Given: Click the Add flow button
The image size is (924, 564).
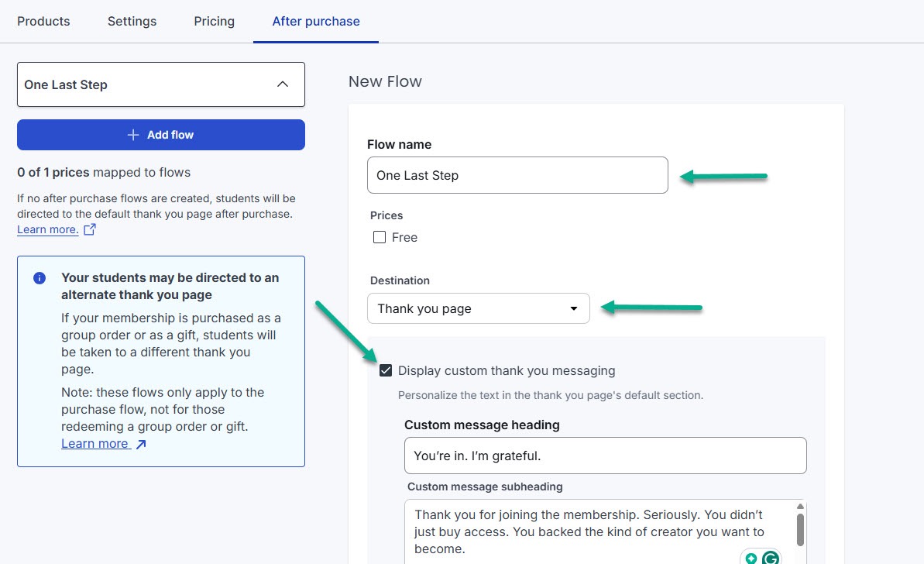Looking at the screenshot, I should pos(161,135).
